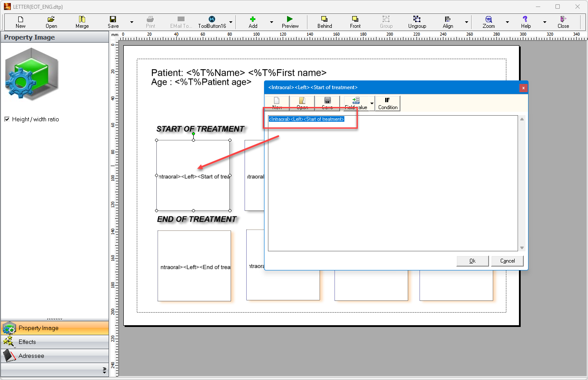588x380 pixels.
Task: Open the Zoom dropdown arrow
Action: point(507,22)
